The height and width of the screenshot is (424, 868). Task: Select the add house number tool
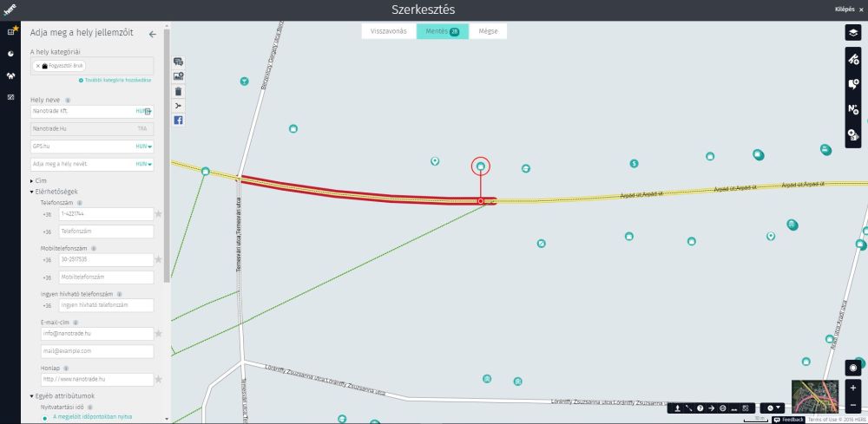(852, 109)
